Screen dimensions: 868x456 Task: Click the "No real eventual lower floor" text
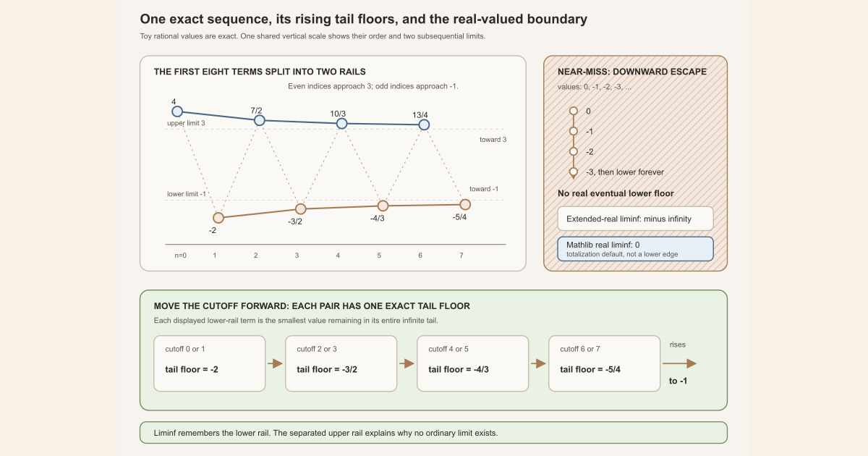pyautogui.click(x=616, y=193)
